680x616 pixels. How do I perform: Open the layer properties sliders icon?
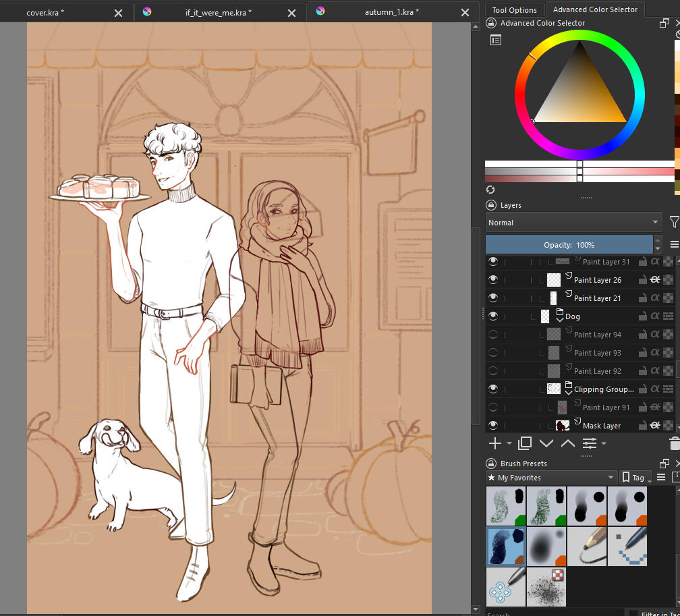[x=590, y=443]
